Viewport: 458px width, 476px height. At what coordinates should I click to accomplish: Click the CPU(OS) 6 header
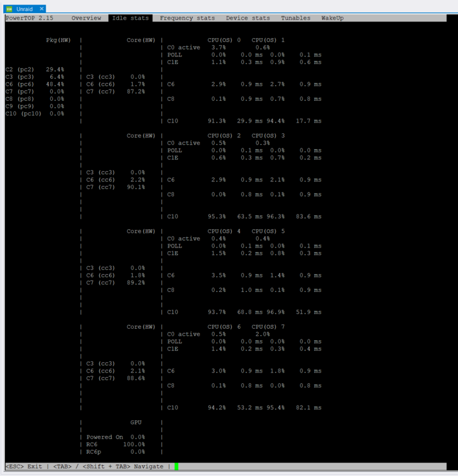click(224, 327)
